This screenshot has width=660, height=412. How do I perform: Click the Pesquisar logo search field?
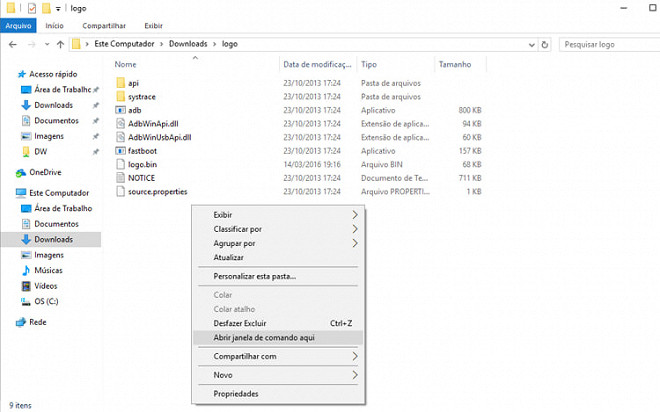coord(609,44)
